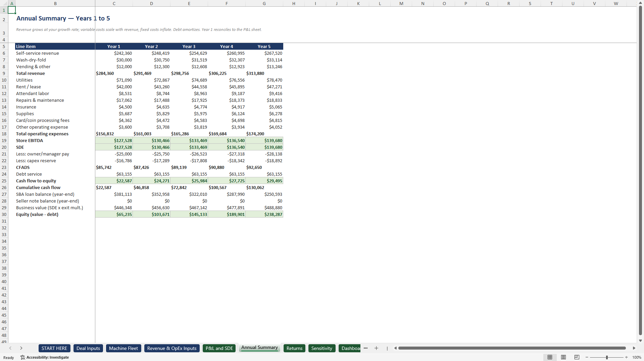644x361 pixels.
Task: Select column G header
Action: click(264, 3)
